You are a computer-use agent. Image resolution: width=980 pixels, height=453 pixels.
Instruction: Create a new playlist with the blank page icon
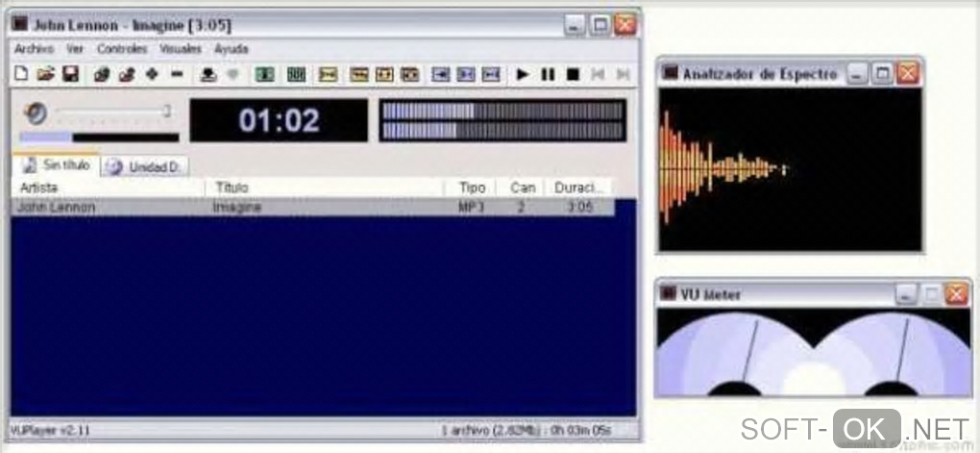click(x=21, y=74)
